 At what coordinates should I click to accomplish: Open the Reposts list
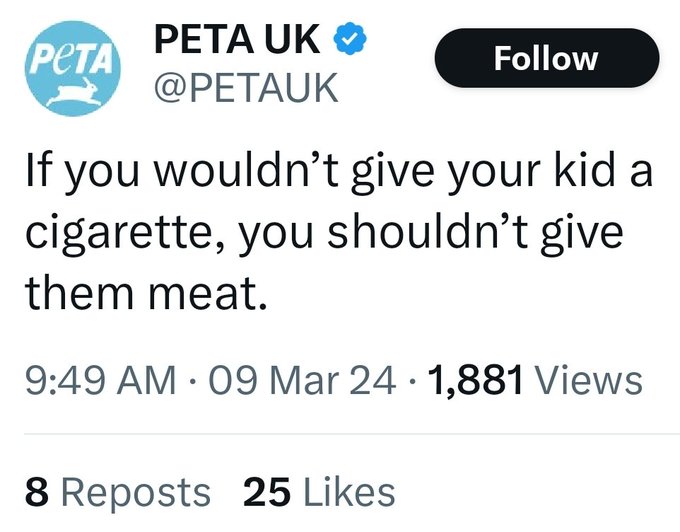(133, 492)
